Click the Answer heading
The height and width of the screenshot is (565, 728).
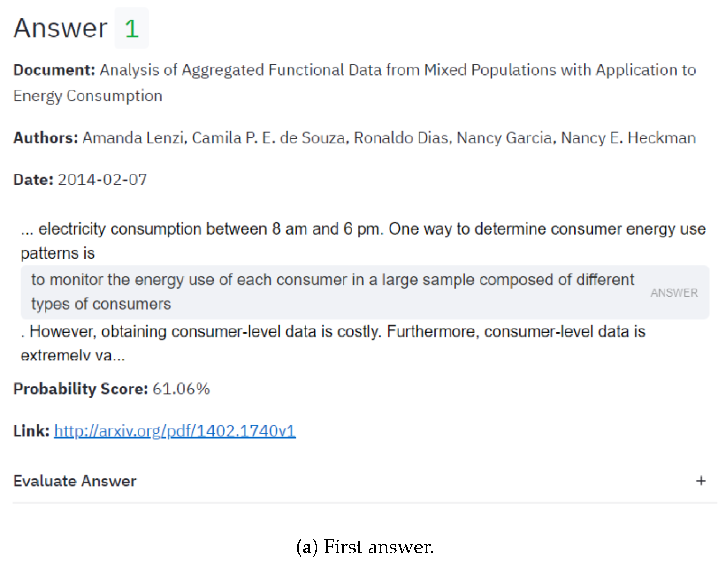[x=60, y=28]
